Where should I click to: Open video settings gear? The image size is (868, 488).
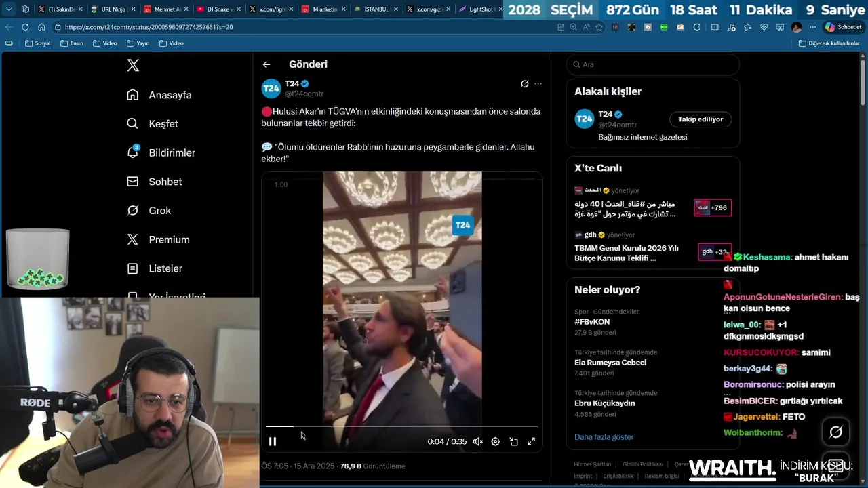[x=496, y=441]
